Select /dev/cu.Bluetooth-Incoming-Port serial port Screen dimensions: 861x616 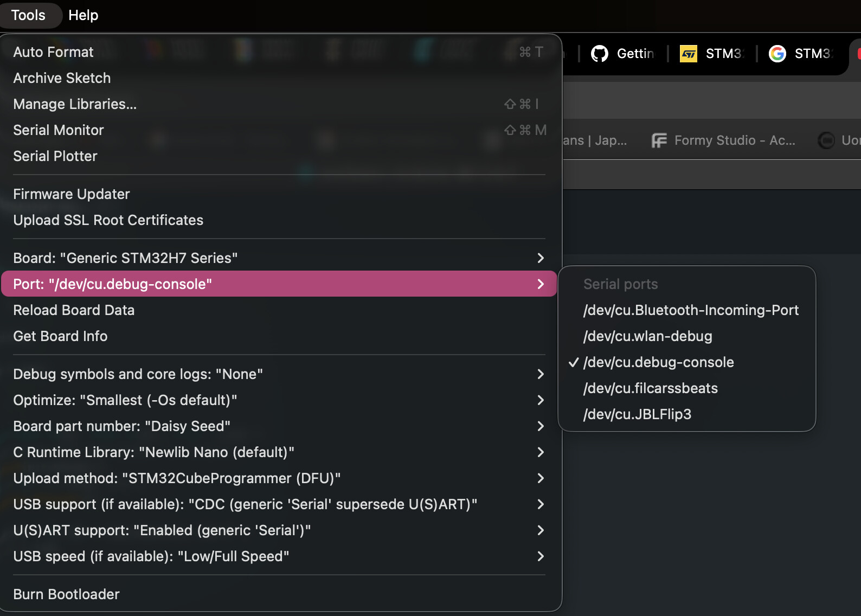pyautogui.click(x=690, y=310)
